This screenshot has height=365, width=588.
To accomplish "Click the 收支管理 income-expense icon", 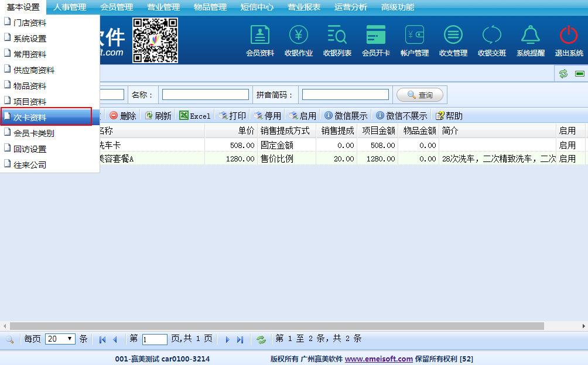I will coord(453,40).
